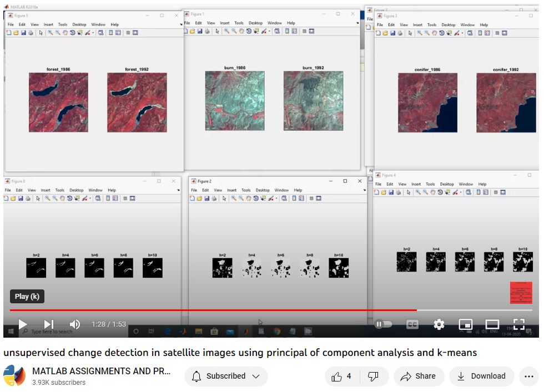Click Link Plot icon in Figure 5
Viewport: 544px width, 392px height.
click(100, 33)
